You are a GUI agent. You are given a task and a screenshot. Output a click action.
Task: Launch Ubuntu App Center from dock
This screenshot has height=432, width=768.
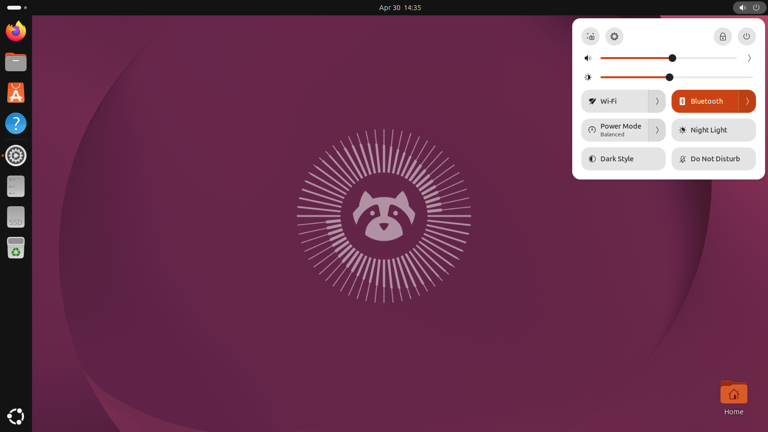pyautogui.click(x=16, y=93)
